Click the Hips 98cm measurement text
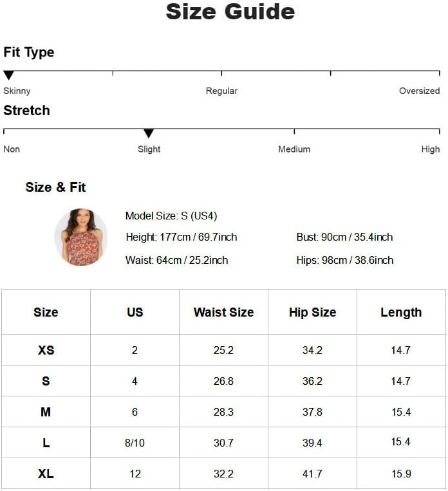 pos(344,260)
